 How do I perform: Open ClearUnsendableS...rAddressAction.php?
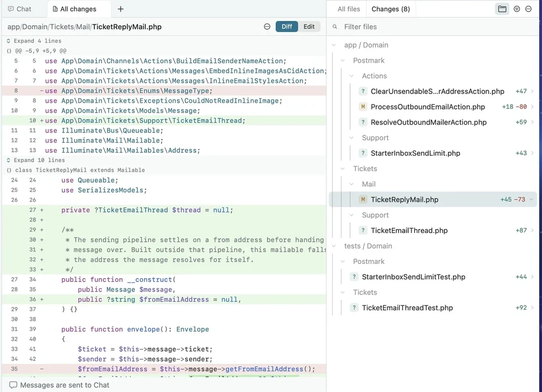437,91
